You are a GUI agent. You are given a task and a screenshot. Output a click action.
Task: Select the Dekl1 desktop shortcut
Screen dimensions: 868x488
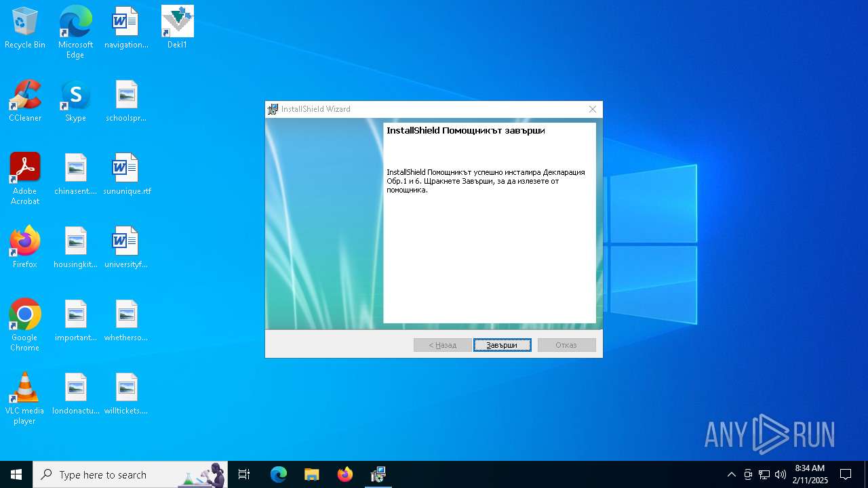point(177,28)
